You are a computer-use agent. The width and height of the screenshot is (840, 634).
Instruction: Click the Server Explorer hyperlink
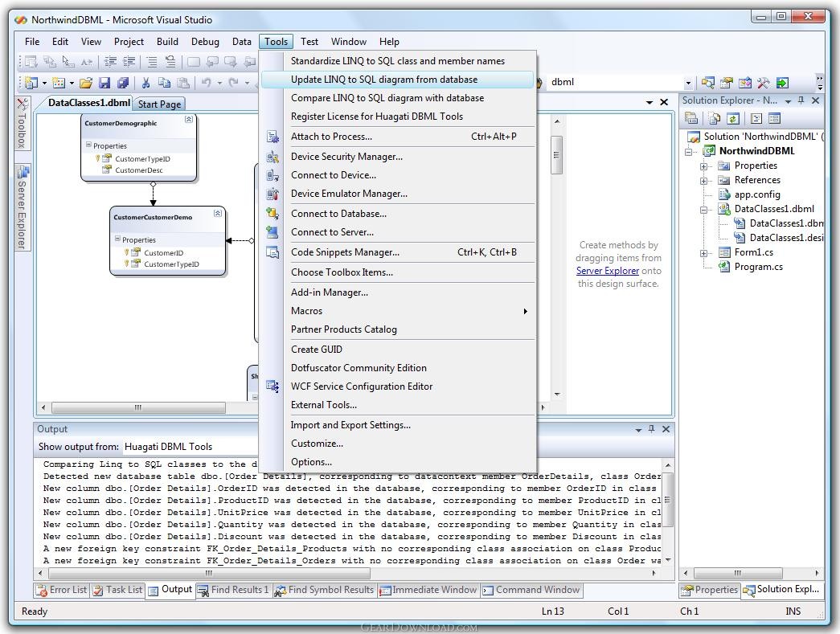click(608, 271)
